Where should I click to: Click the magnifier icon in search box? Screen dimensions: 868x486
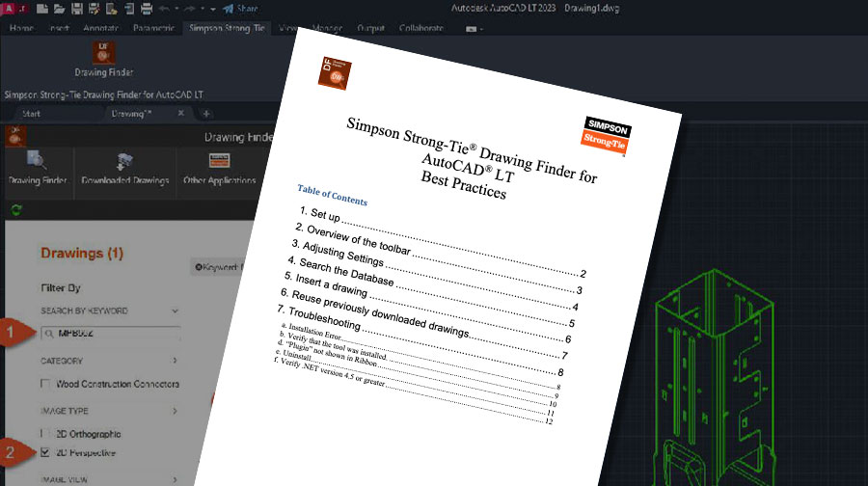click(x=49, y=334)
